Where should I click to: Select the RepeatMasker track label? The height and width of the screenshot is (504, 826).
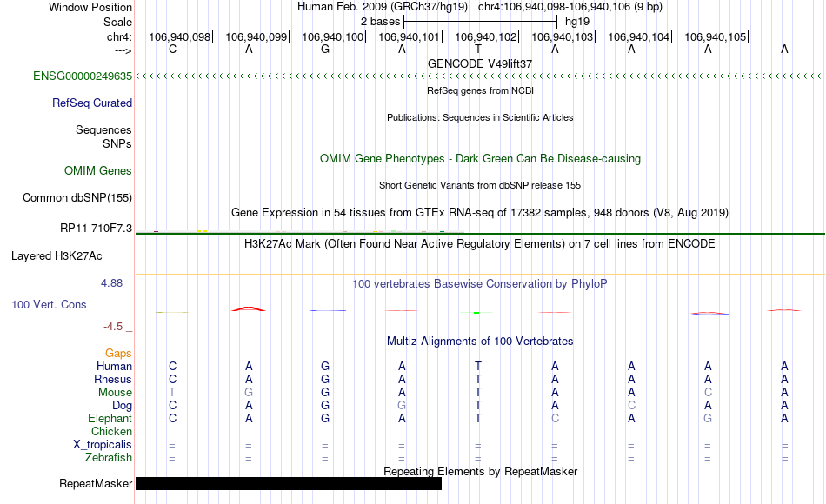point(96,483)
